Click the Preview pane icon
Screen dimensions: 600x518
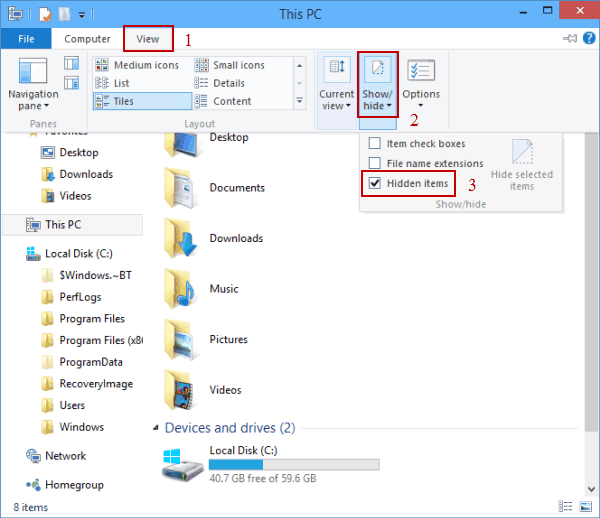pyautogui.click(x=72, y=63)
